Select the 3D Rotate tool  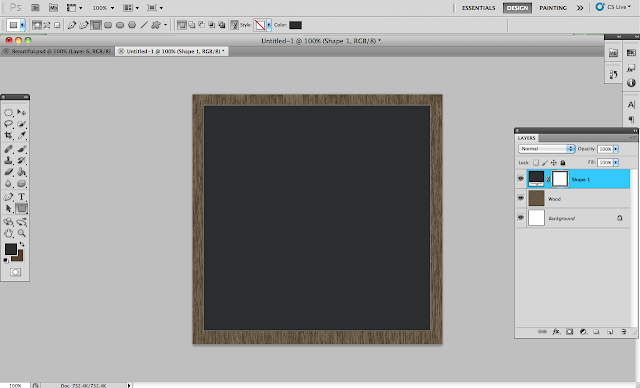click(x=9, y=222)
